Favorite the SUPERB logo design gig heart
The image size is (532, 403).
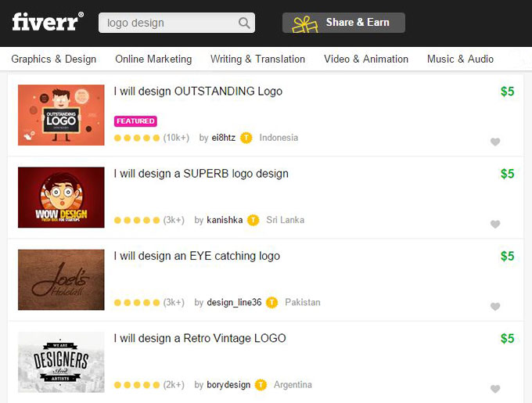click(x=495, y=225)
